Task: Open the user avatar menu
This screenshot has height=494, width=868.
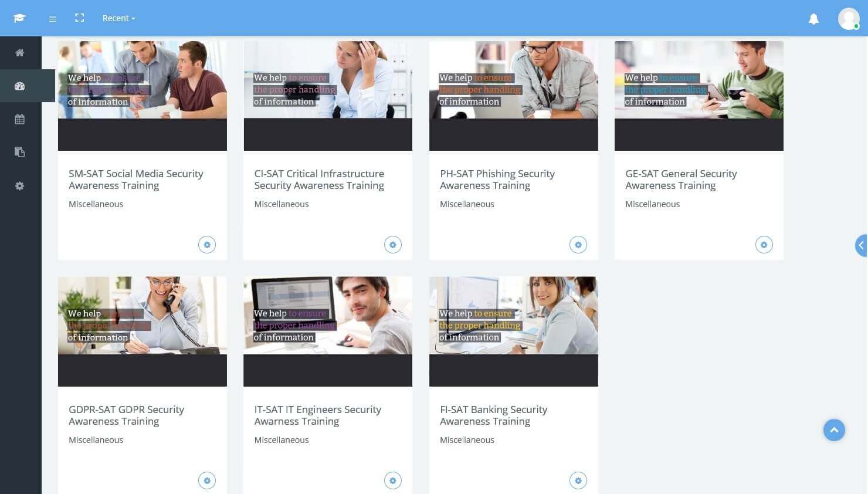Action: (x=849, y=19)
